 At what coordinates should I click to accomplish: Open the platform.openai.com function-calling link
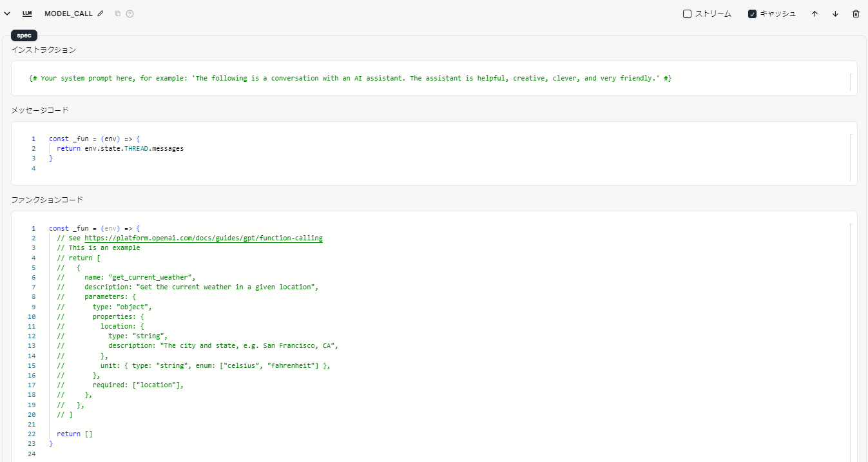pos(203,238)
